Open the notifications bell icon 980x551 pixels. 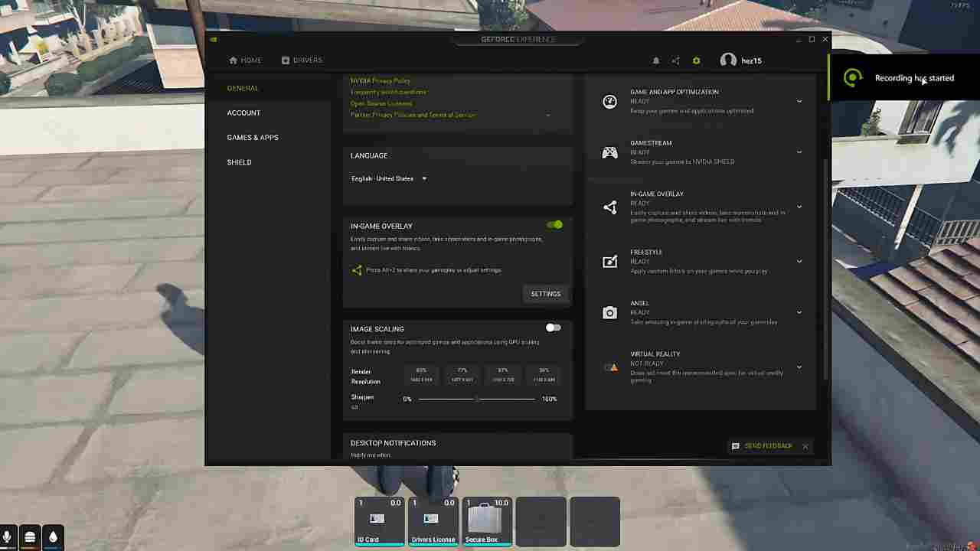click(656, 60)
